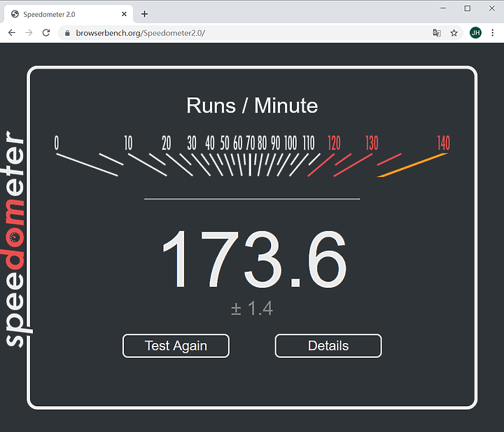
Task: Open Chrome's three-dot menu
Action: click(x=492, y=32)
